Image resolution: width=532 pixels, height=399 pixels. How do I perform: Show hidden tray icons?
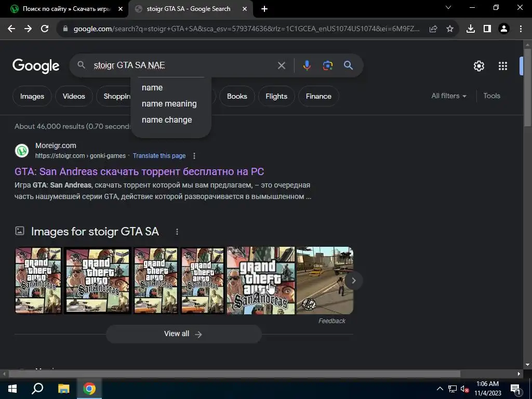click(440, 389)
